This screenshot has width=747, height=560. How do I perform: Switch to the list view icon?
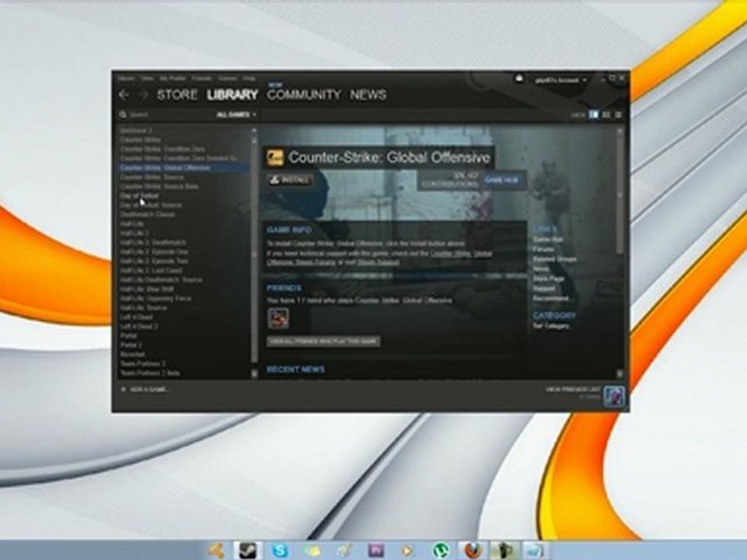[x=619, y=115]
